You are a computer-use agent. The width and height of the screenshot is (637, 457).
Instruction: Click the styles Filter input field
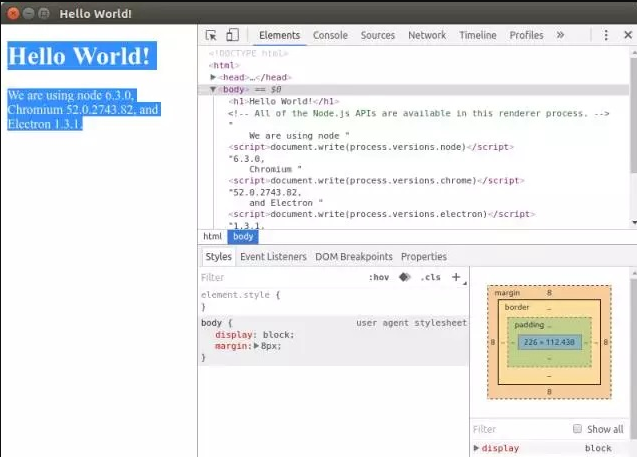click(x=282, y=277)
